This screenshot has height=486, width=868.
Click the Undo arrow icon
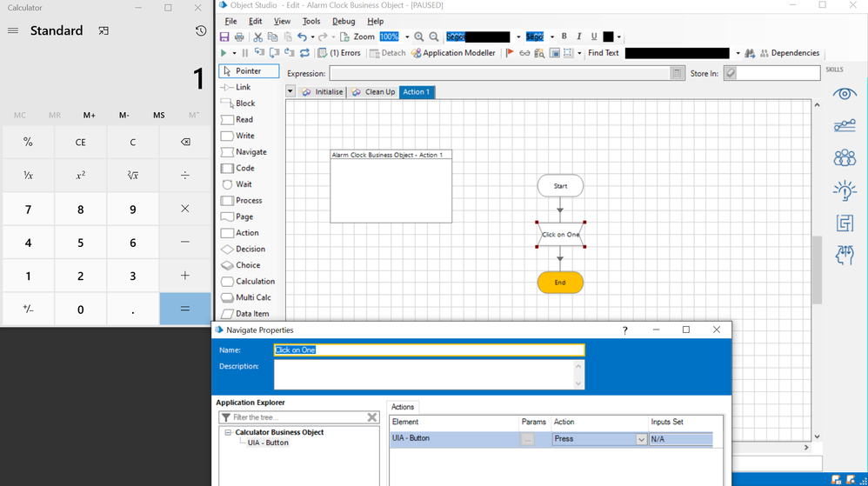point(302,37)
